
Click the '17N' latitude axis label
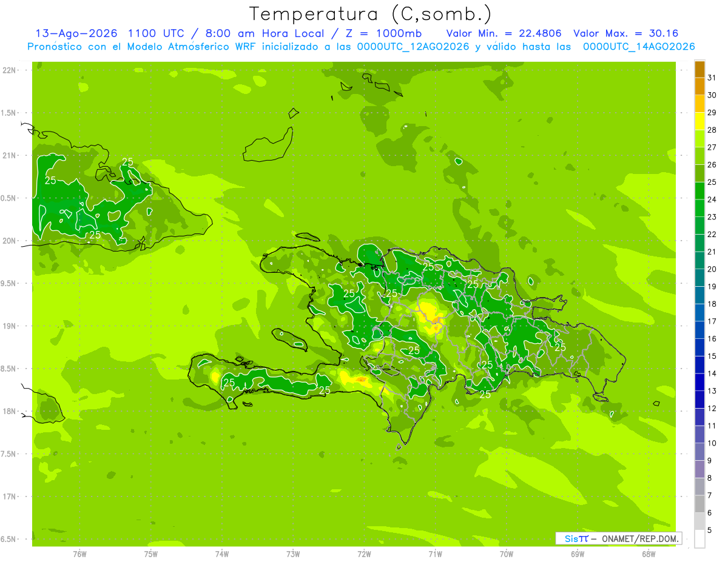[8, 497]
